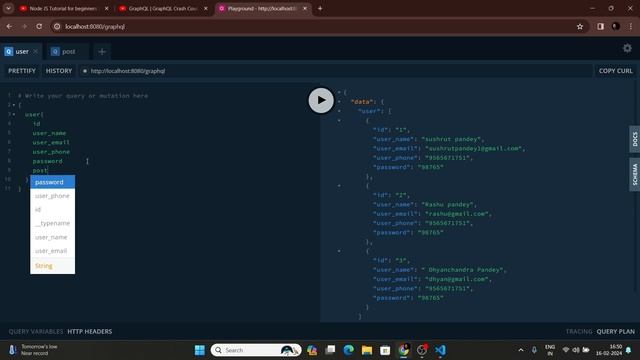Open the Playground settings gear
This screenshot has height=360, width=640.
[x=627, y=48]
